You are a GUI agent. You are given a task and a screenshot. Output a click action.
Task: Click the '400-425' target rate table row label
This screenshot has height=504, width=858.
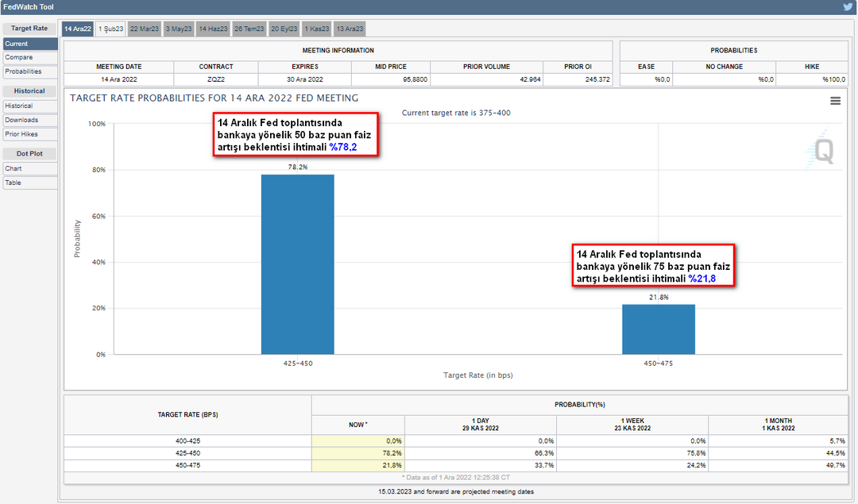coord(187,441)
